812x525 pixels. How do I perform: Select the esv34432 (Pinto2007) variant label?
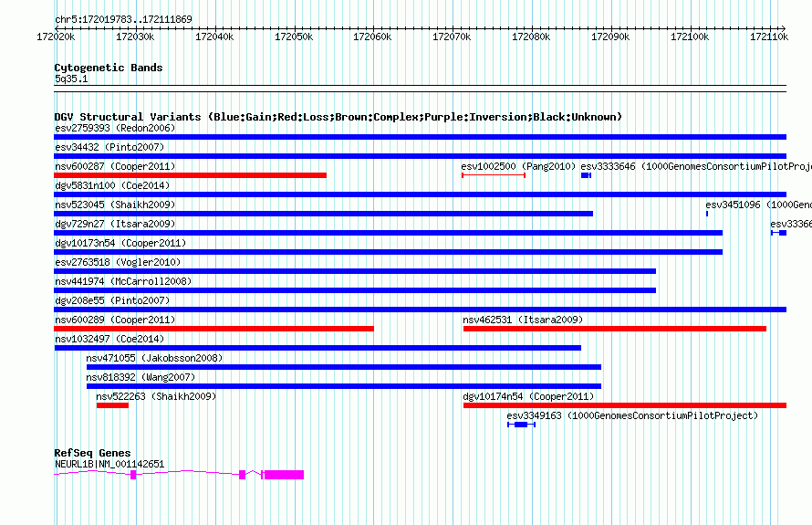(109, 147)
